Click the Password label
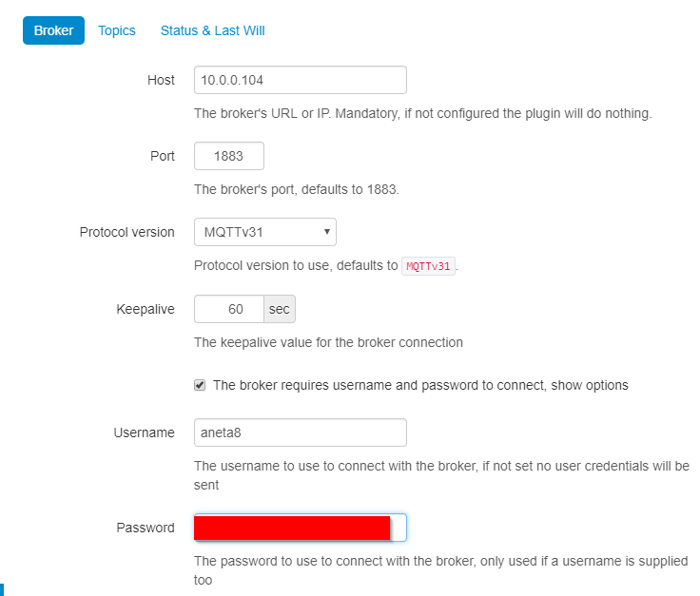 point(146,528)
